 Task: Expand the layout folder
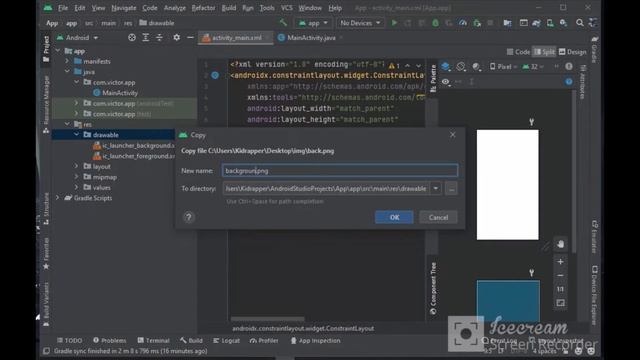tap(77, 167)
